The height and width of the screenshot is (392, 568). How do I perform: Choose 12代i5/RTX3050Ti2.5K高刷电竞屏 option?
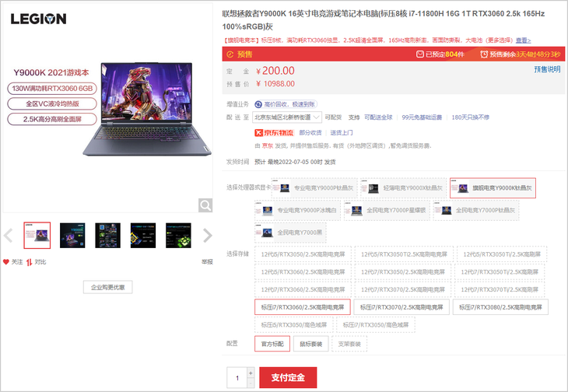404,254
